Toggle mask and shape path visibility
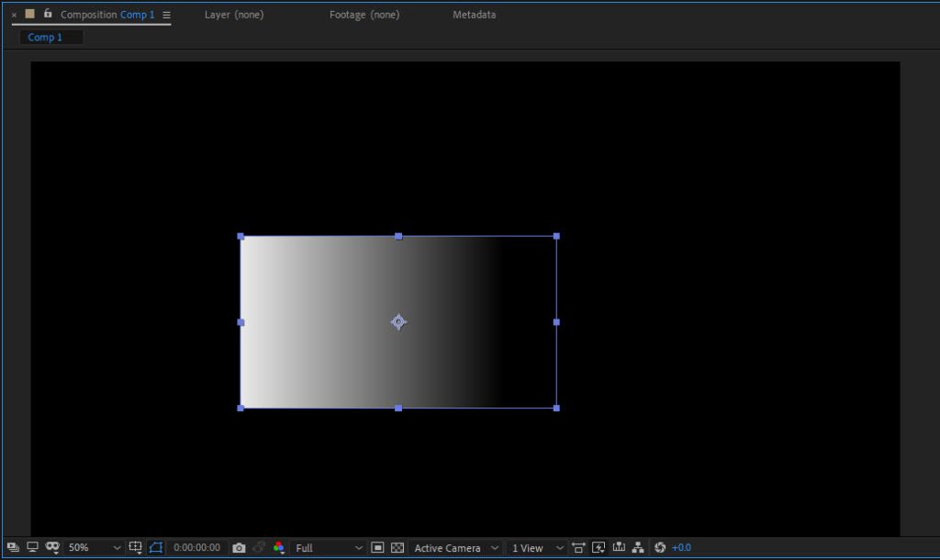Viewport: 940px width, 560px height. click(x=155, y=548)
